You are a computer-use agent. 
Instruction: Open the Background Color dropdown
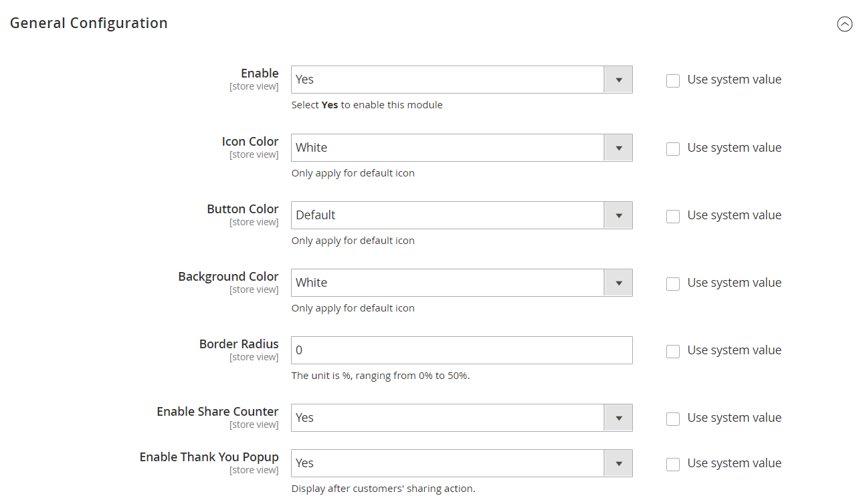(462, 283)
